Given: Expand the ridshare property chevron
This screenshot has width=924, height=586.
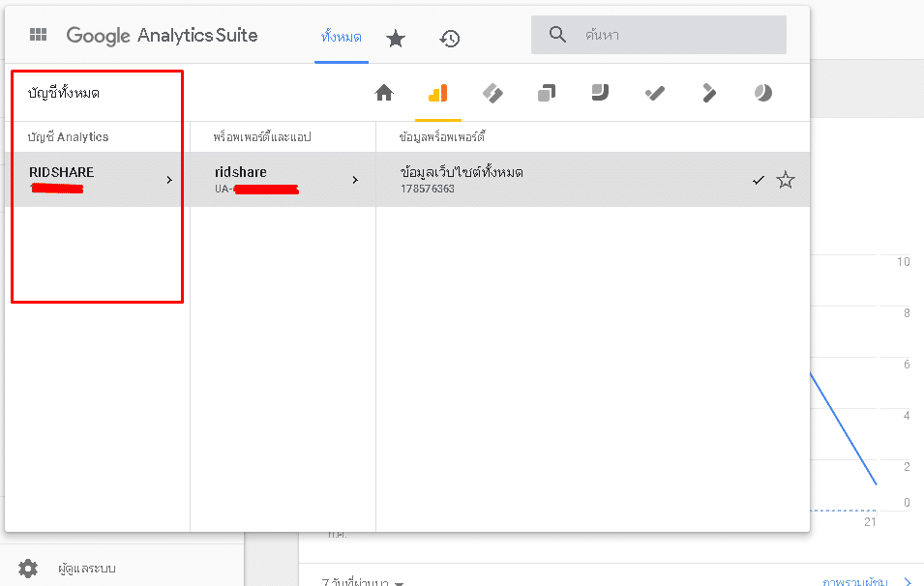Looking at the screenshot, I should [x=355, y=180].
